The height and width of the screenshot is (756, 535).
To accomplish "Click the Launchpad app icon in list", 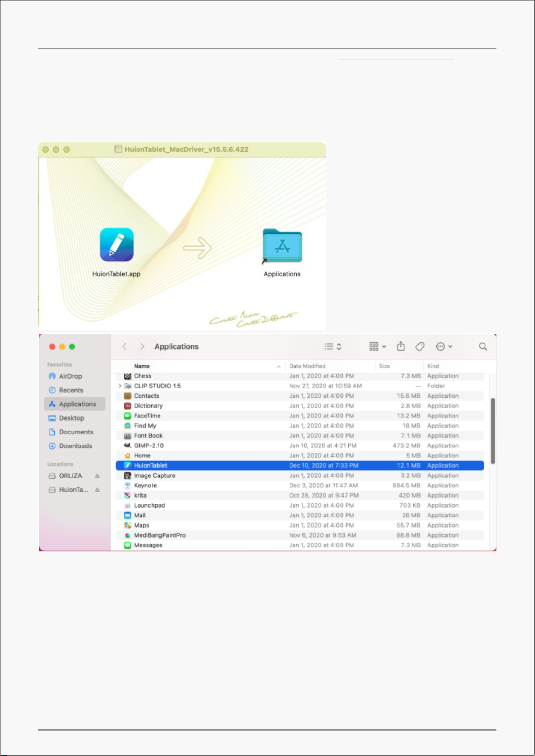I will (127, 505).
